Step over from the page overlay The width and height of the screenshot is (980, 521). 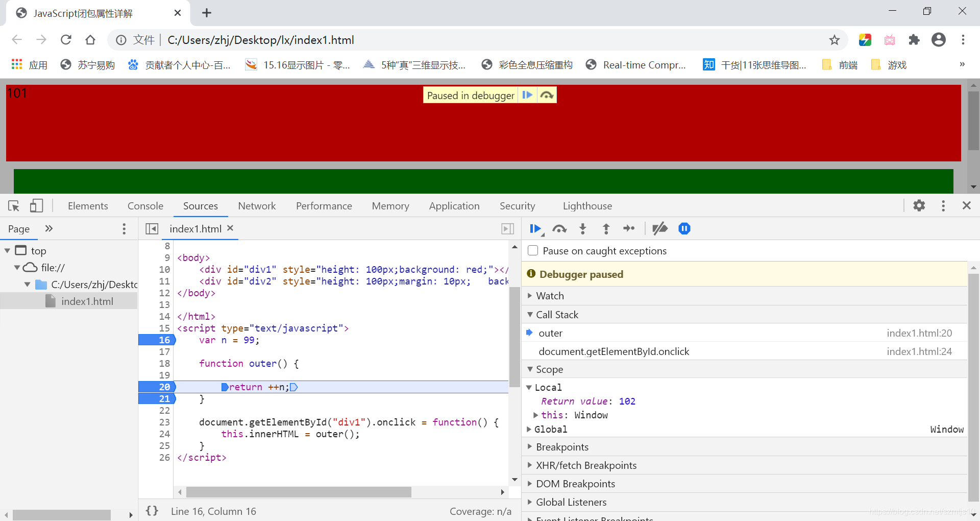coord(547,95)
